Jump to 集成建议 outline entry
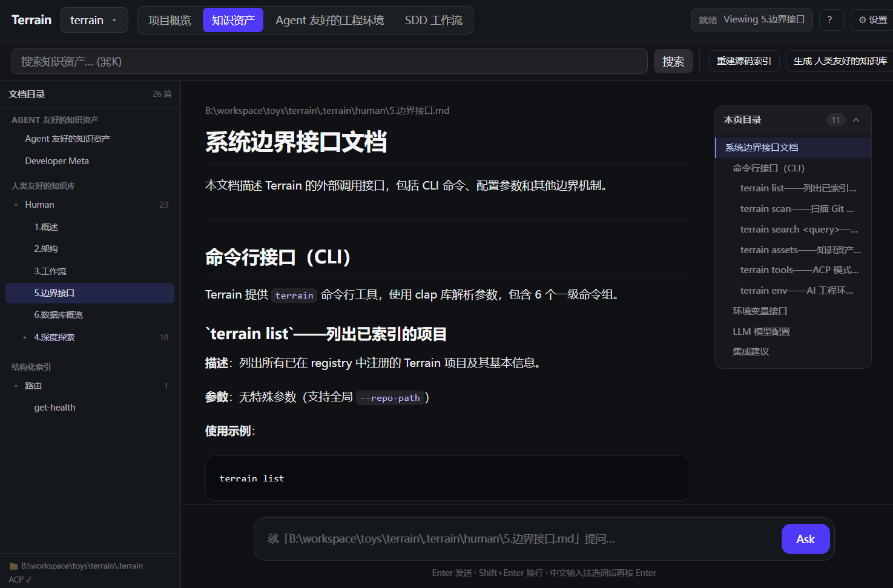Viewport: 893px width, 588px height. 793,352
